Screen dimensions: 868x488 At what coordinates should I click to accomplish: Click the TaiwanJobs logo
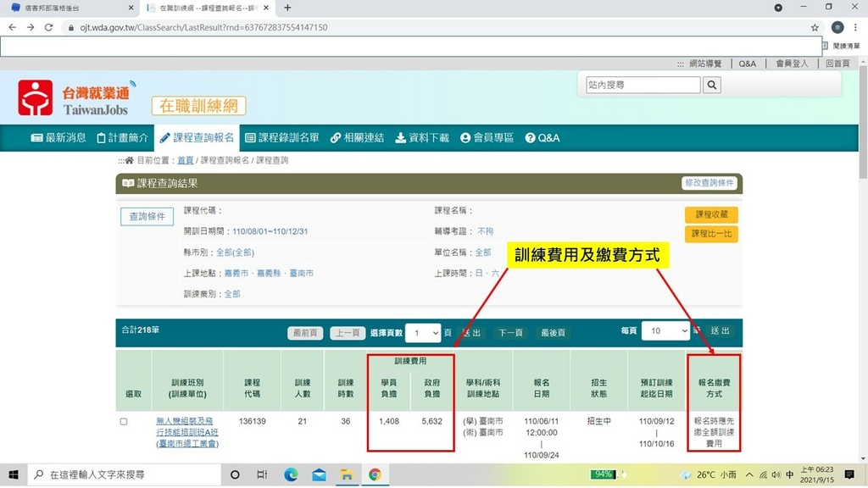pyautogui.click(x=76, y=98)
